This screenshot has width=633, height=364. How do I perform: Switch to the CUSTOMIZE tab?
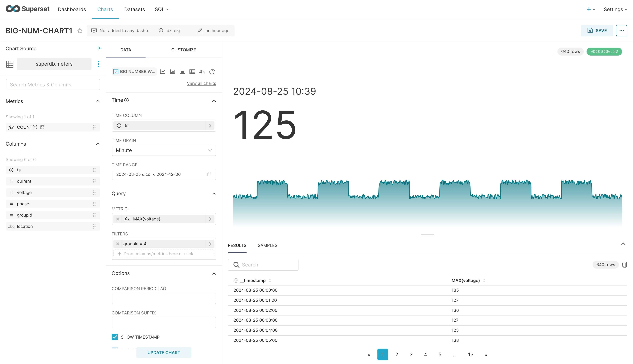point(184,50)
